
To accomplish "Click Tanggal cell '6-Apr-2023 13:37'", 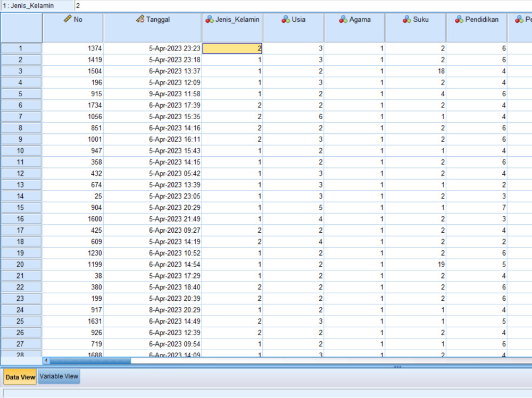I will coord(152,71).
